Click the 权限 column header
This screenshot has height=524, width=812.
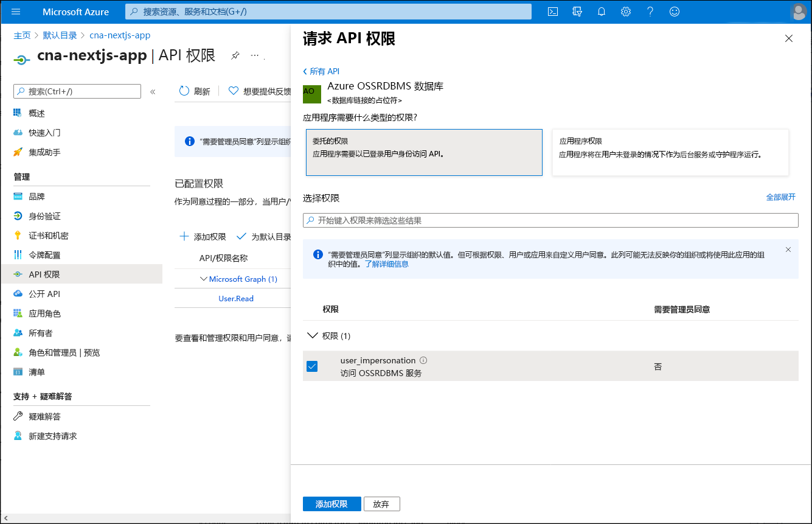[330, 309]
